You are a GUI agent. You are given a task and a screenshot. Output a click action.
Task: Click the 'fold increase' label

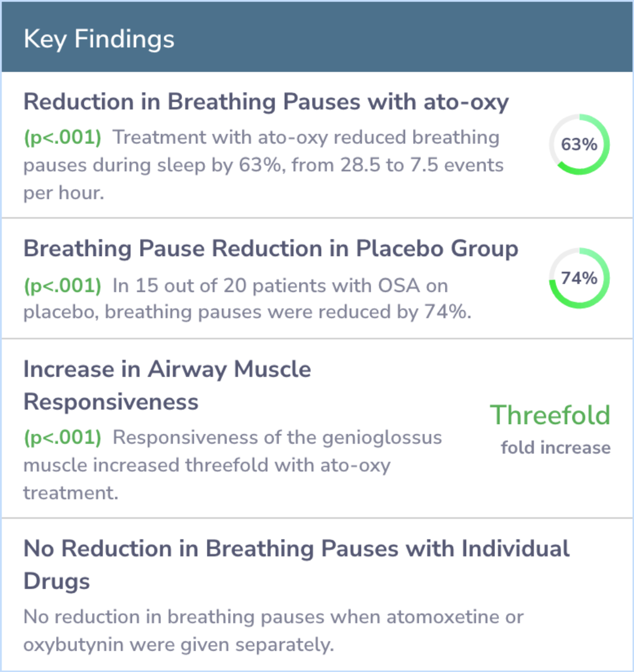tap(555, 448)
